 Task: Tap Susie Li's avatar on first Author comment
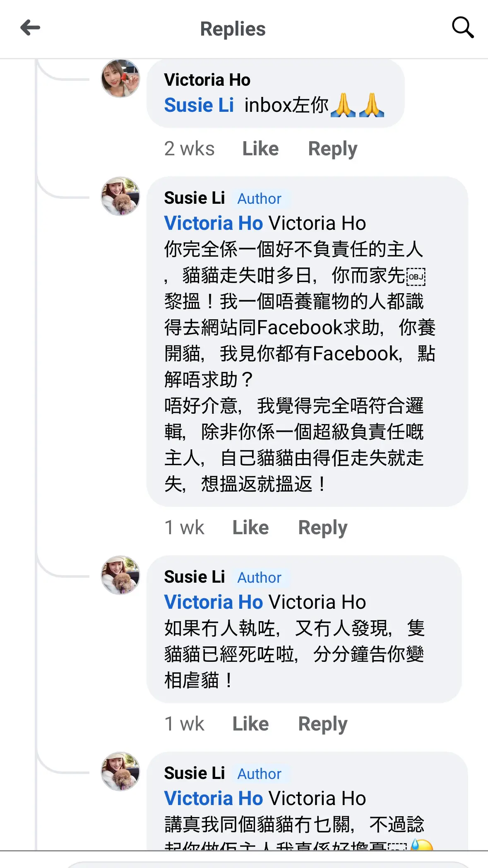click(x=120, y=196)
